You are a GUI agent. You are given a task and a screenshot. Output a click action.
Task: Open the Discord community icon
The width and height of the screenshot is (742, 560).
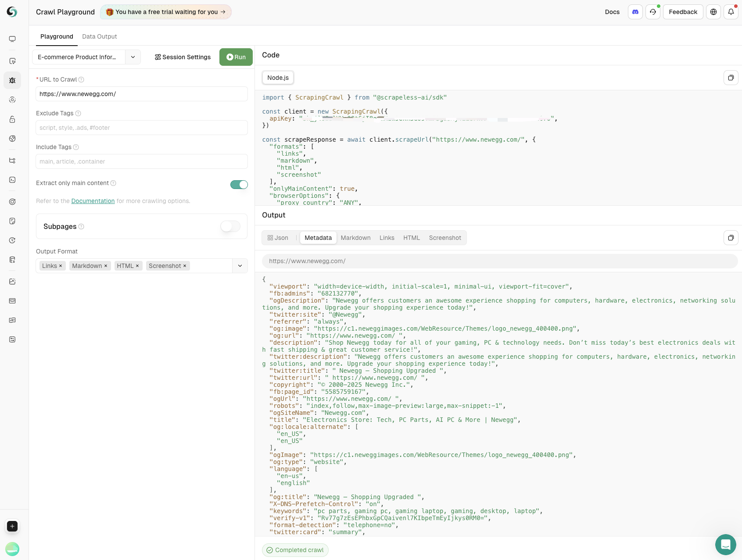pos(635,12)
